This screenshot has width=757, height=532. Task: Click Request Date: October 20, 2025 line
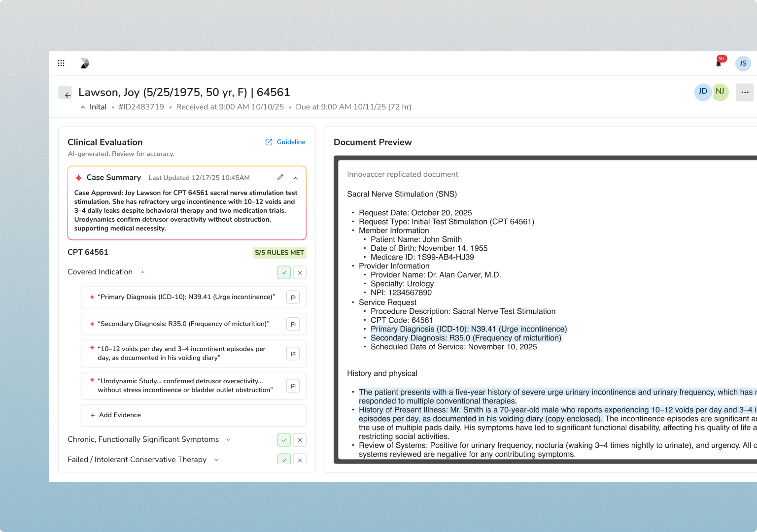coord(415,213)
